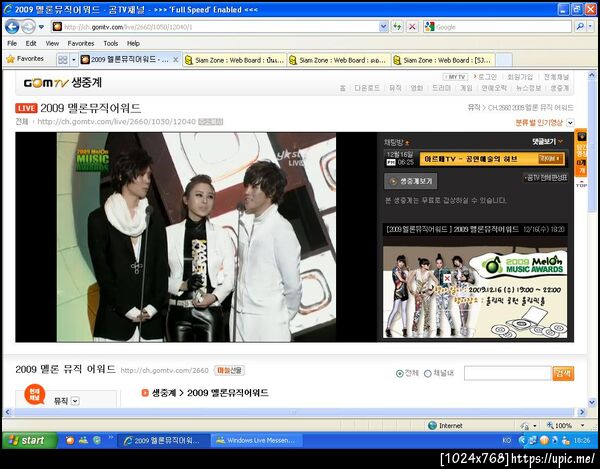Launch green shield quick launch icon

(97, 440)
